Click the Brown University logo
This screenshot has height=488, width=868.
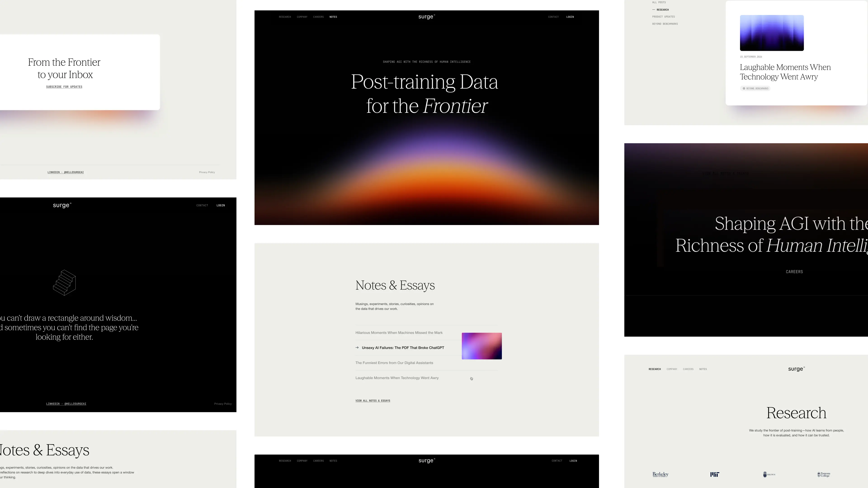(769, 474)
